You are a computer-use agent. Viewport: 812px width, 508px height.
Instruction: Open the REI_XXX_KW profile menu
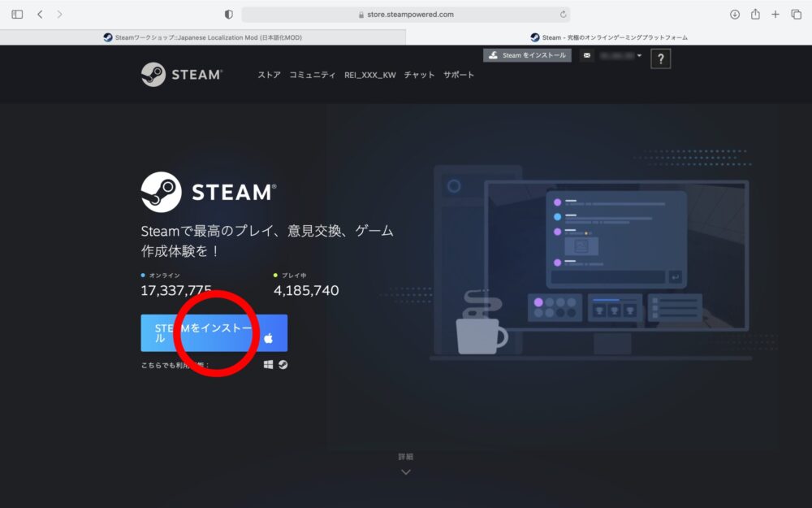click(x=369, y=75)
